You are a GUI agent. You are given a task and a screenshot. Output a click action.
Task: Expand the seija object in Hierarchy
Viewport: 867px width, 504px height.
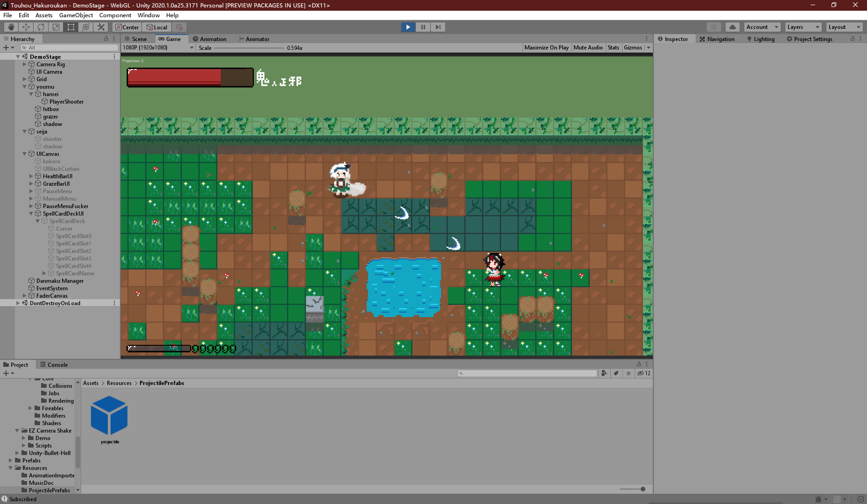(x=24, y=131)
